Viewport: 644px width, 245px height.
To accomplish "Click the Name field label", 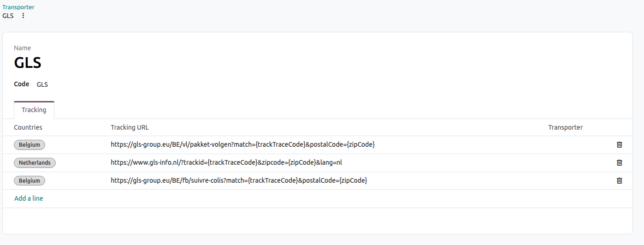I will 23,48.
